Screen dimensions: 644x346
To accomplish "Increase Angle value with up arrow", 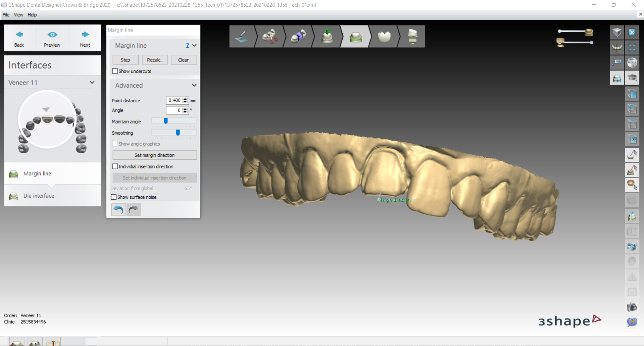I will (185, 109).
